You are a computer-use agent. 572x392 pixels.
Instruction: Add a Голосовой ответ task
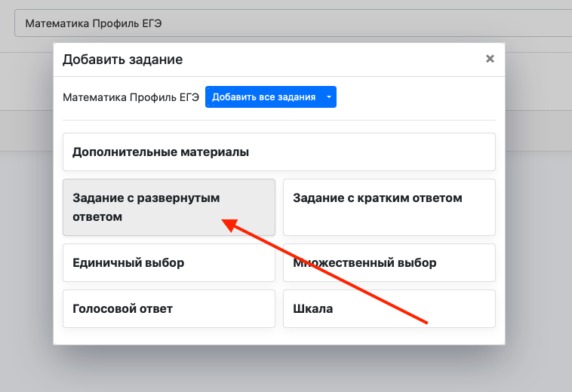(x=169, y=308)
